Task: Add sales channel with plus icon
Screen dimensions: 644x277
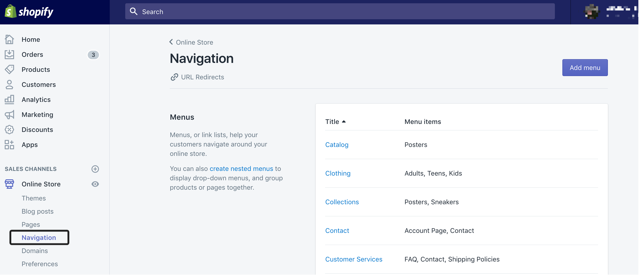Action: click(95, 169)
